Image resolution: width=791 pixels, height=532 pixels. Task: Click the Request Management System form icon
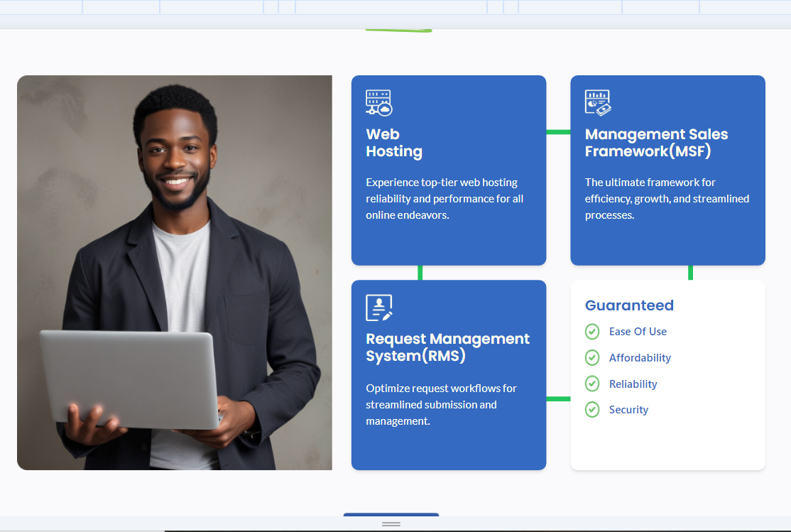[378, 308]
